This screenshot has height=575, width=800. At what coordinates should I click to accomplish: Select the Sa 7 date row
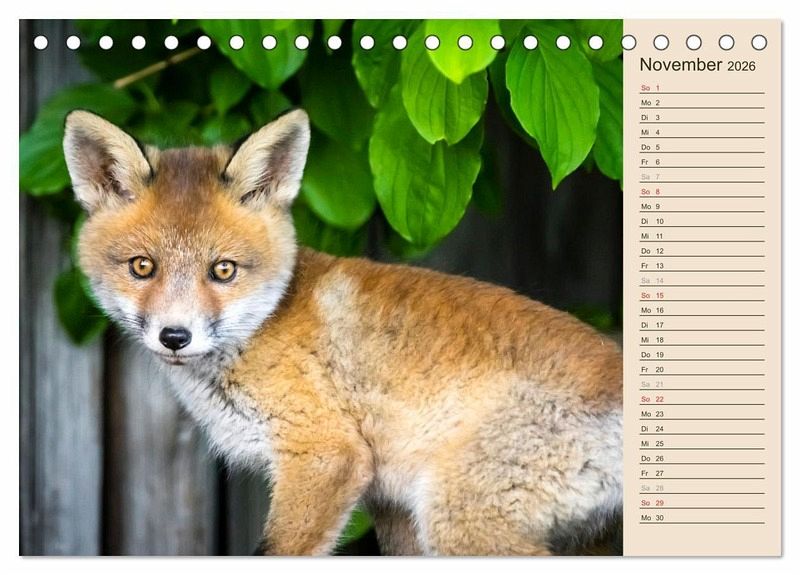pyautogui.click(x=701, y=177)
